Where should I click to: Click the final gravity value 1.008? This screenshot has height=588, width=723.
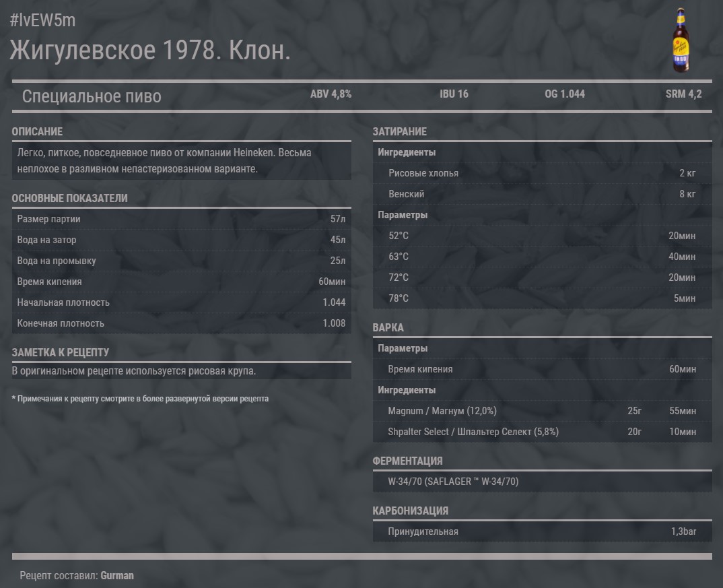click(334, 323)
